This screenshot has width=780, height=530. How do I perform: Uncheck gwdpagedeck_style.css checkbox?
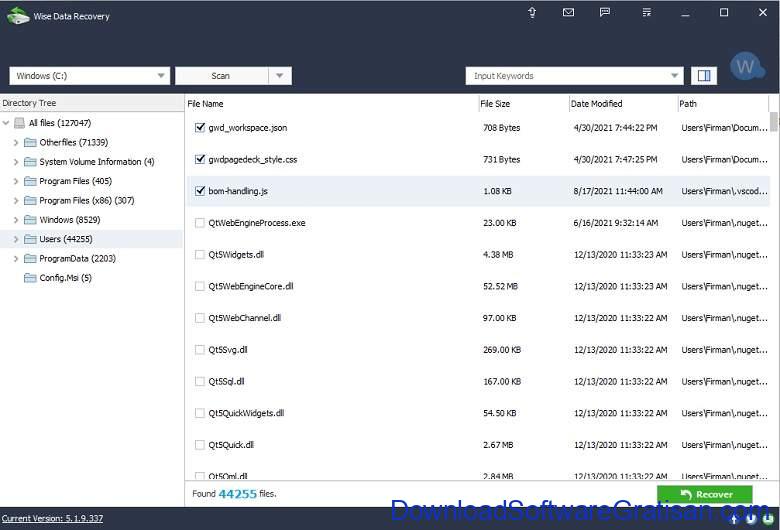pyautogui.click(x=200, y=159)
